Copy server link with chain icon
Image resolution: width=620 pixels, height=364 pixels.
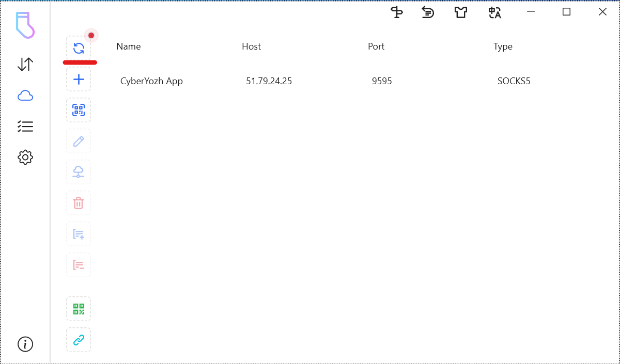pos(79,340)
